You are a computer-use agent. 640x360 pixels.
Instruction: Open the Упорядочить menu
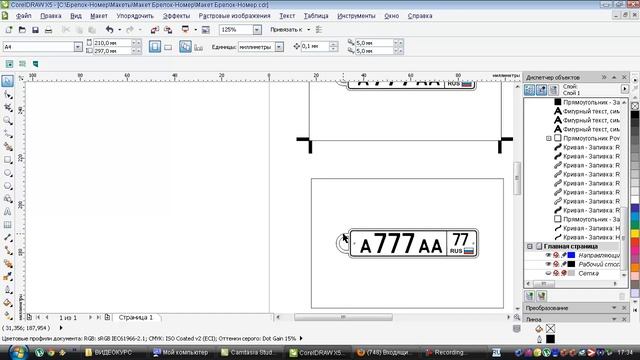[x=135, y=16]
